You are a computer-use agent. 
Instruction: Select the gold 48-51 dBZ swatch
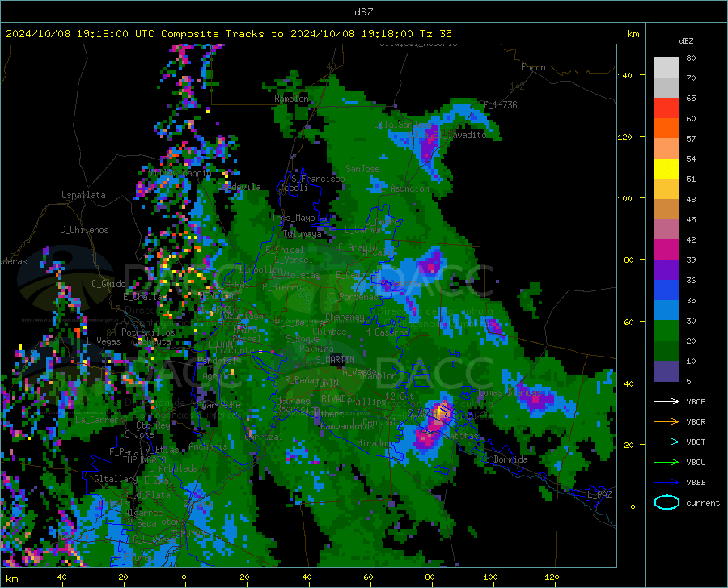(x=667, y=189)
